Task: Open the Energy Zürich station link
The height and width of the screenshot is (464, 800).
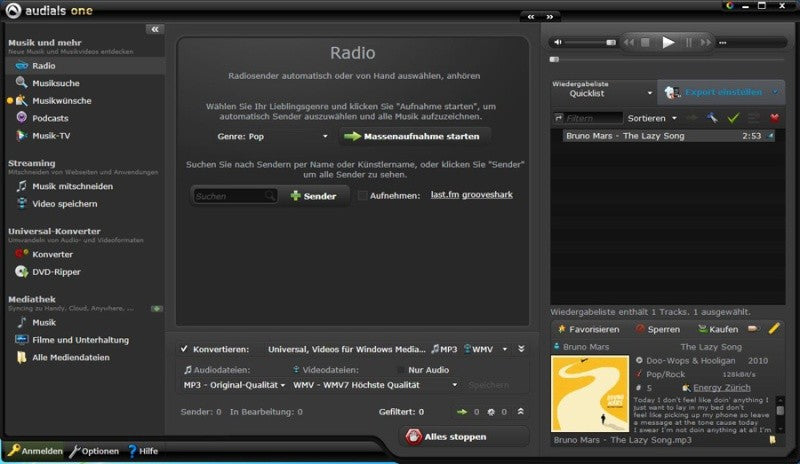Action: (x=721, y=387)
